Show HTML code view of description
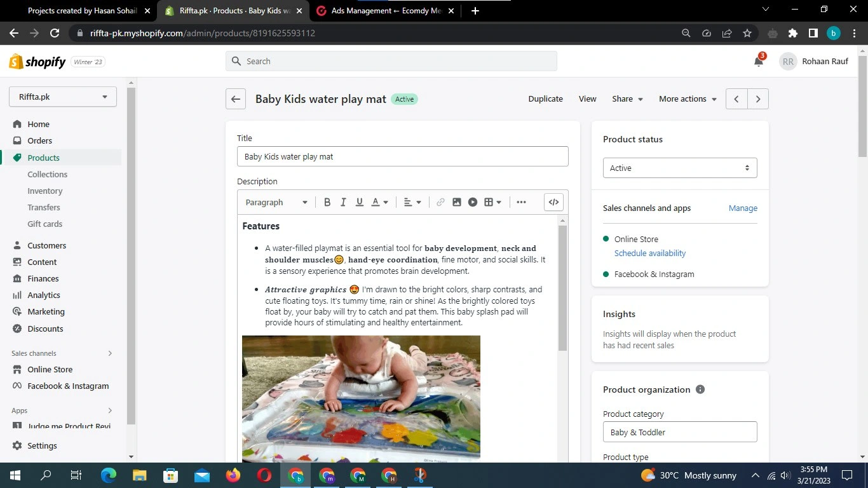This screenshot has width=868, height=488. tap(554, 202)
